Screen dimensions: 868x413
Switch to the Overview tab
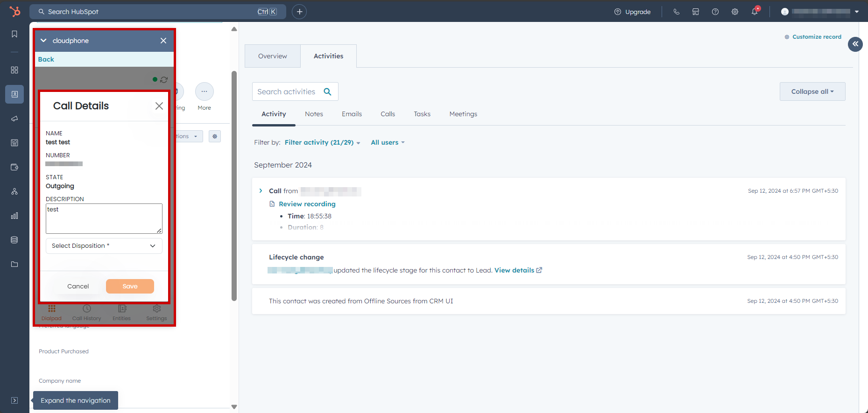click(x=273, y=56)
